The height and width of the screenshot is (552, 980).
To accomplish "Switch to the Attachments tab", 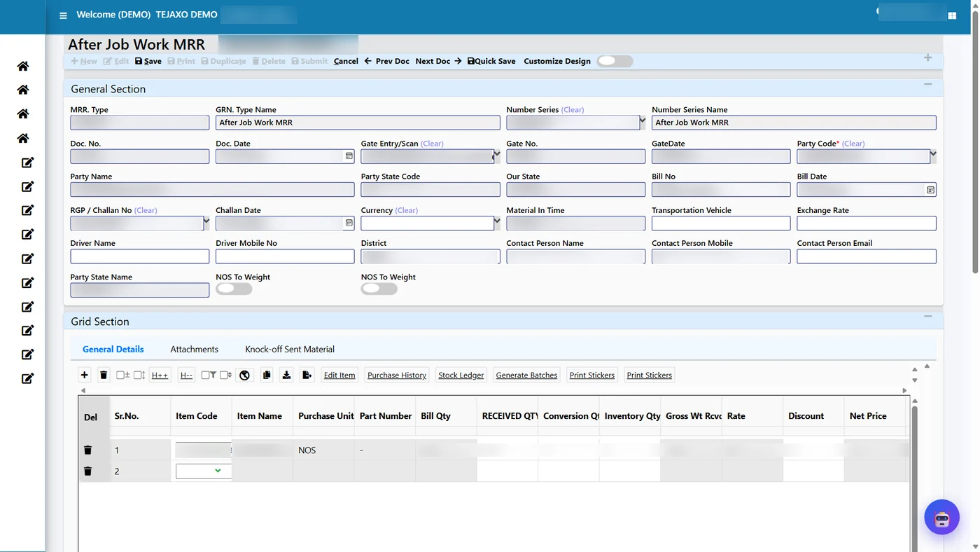I will pos(194,349).
